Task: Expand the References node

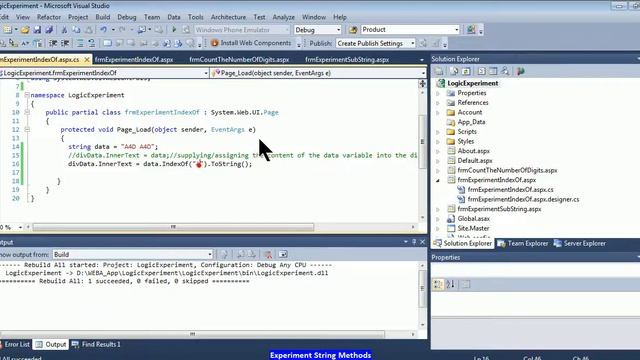Action: click(x=438, y=103)
